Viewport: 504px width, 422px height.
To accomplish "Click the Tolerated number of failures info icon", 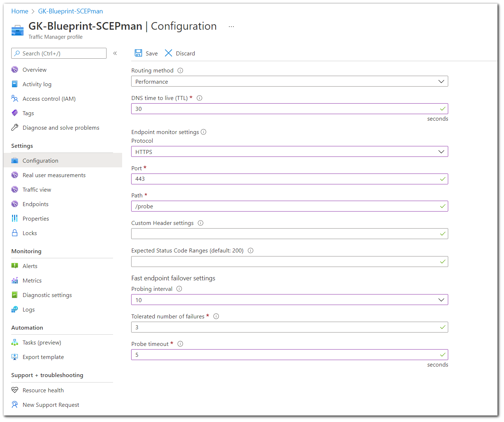I will tap(216, 317).
